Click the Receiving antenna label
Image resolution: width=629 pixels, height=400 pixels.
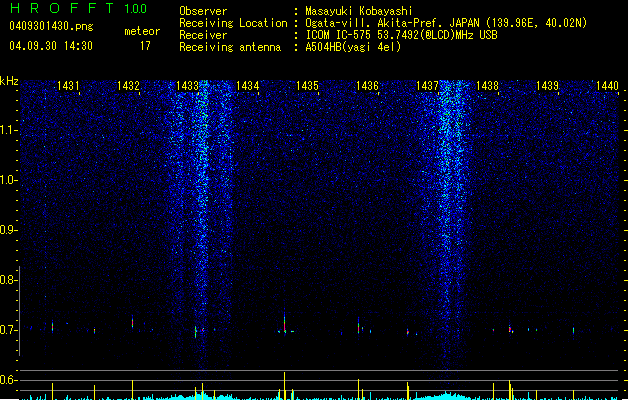(x=230, y=47)
